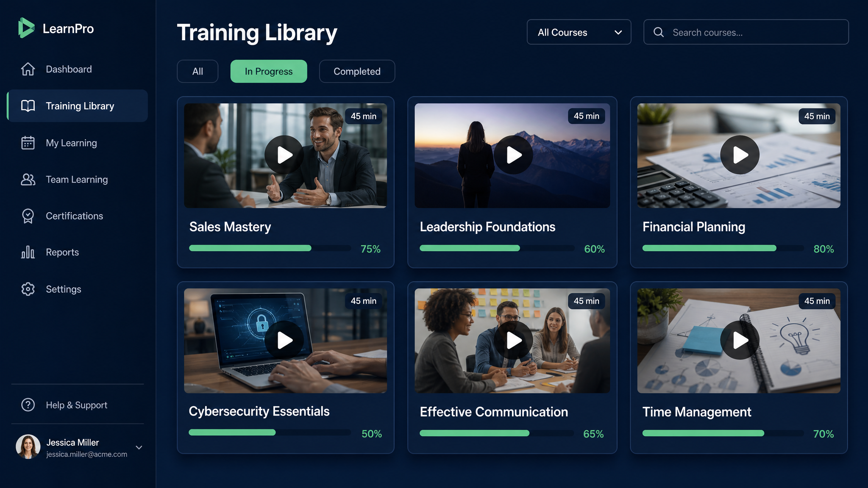
Task: Click the 50% progress value
Action: pyautogui.click(x=372, y=434)
